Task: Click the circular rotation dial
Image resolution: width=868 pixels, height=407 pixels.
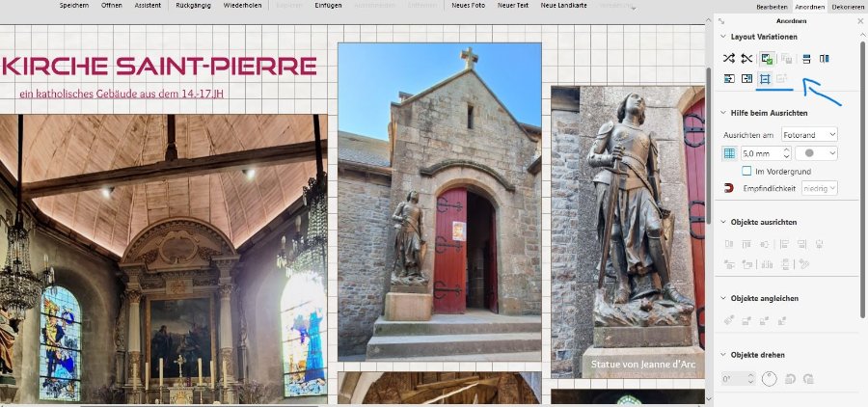Action: [x=770, y=379]
